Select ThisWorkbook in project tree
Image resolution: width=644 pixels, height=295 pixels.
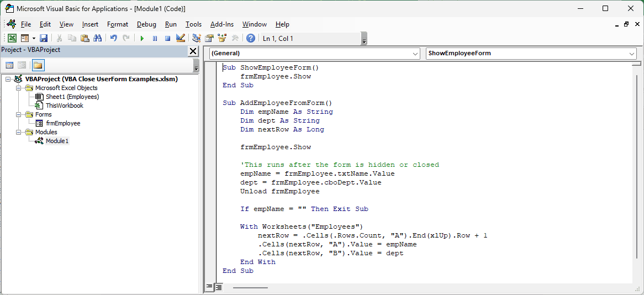coord(65,106)
